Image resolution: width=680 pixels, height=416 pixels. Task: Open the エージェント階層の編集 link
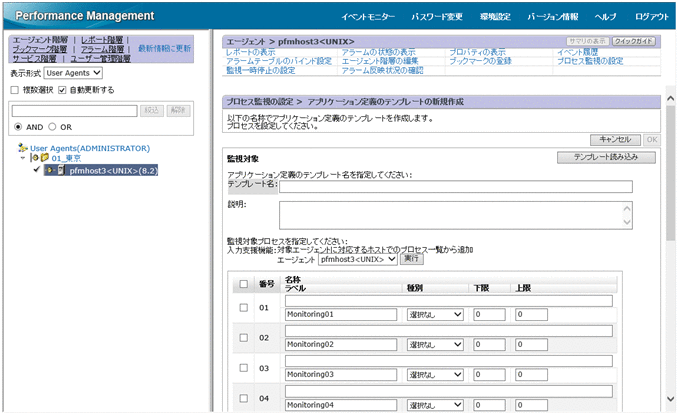pos(380,61)
